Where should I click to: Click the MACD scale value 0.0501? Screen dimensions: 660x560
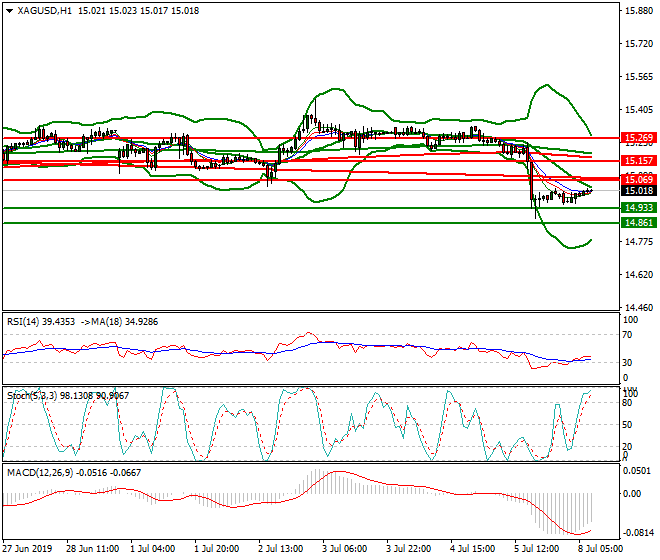(x=636, y=470)
